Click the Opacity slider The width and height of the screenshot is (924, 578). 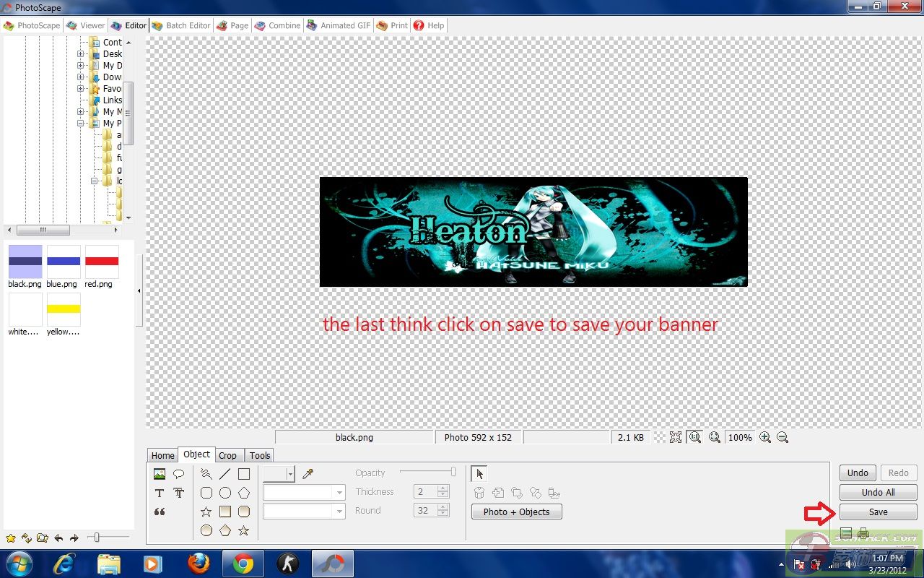pyautogui.click(x=427, y=472)
